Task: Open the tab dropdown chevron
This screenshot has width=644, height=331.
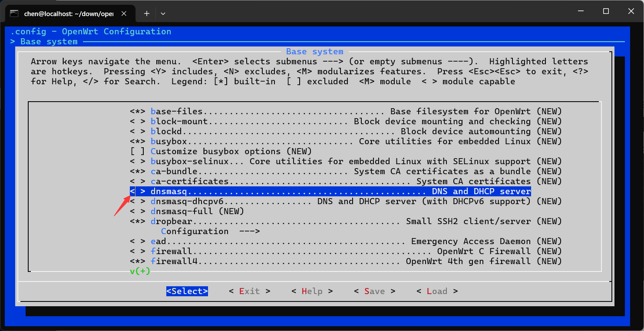Action: coord(163,13)
